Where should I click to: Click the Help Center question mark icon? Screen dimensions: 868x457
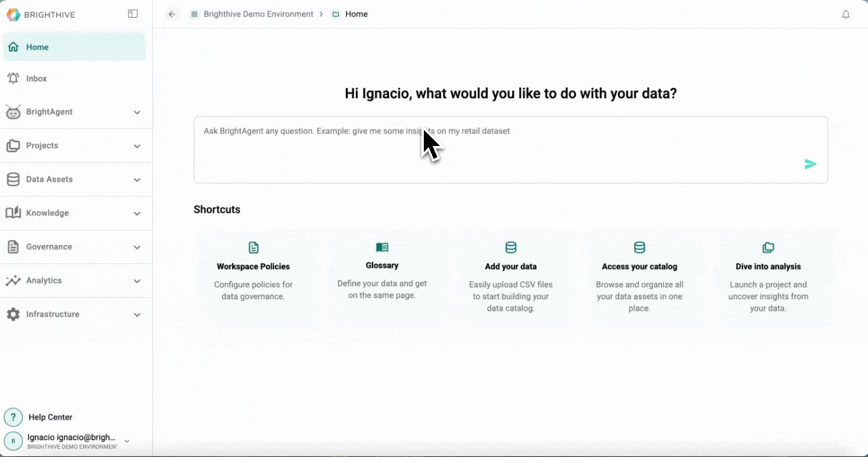pyautogui.click(x=13, y=417)
